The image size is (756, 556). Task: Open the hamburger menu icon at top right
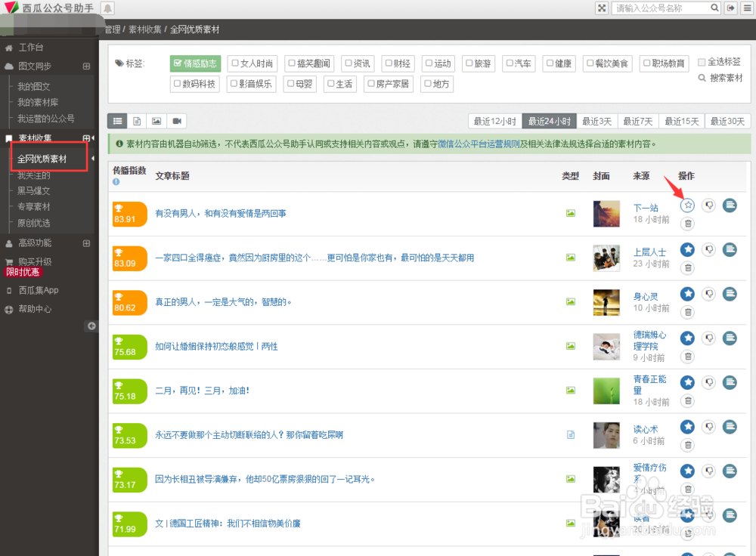pos(748,8)
